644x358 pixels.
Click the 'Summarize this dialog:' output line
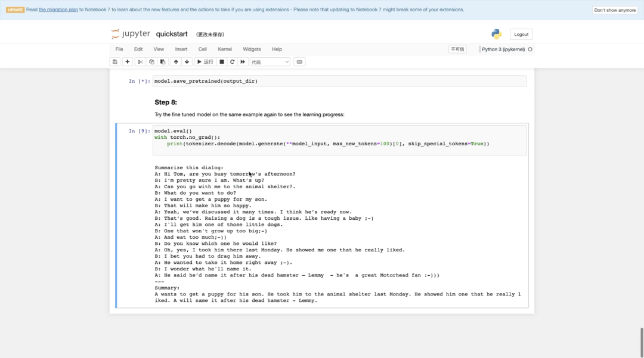point(189,168)
